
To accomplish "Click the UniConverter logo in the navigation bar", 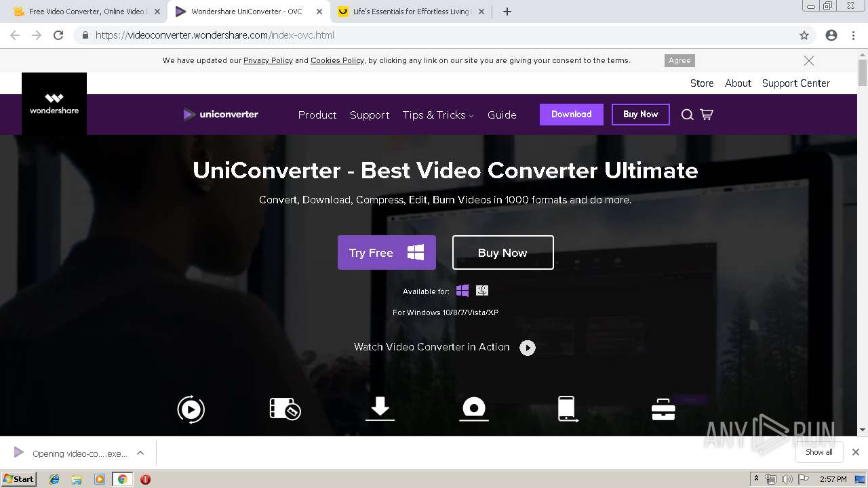I will [221, 115].
